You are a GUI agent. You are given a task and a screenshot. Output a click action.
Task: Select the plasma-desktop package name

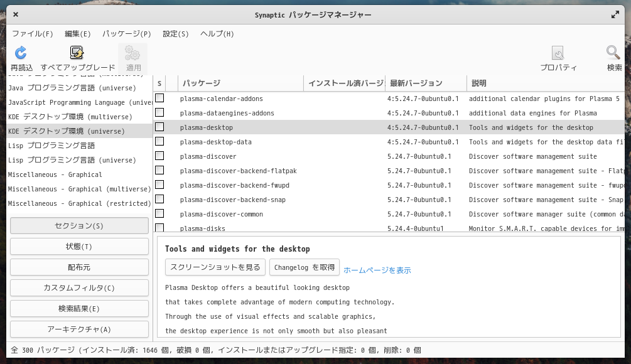207,127
